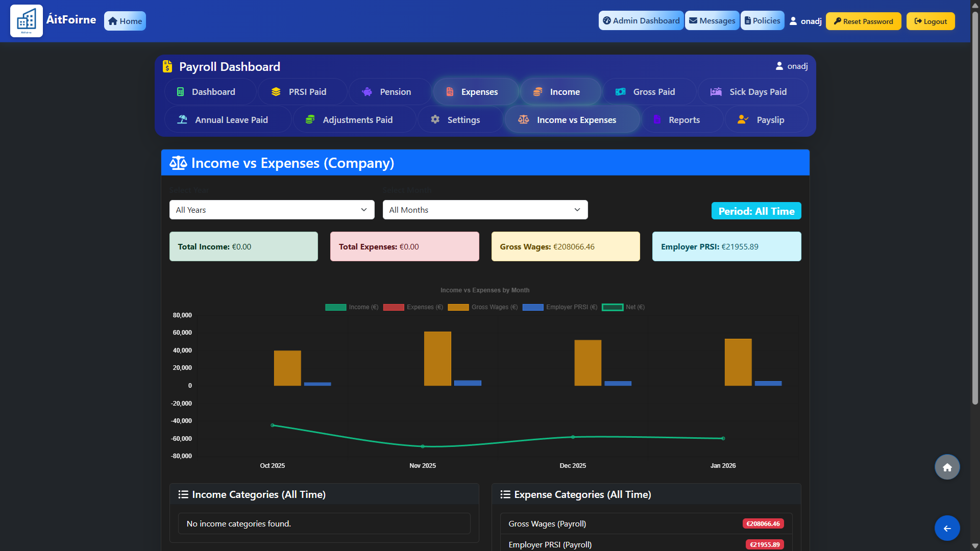980x551 pixels.
Task: Click the Nov 2025 Gross Wages bar
Action: tap(437, 358)
